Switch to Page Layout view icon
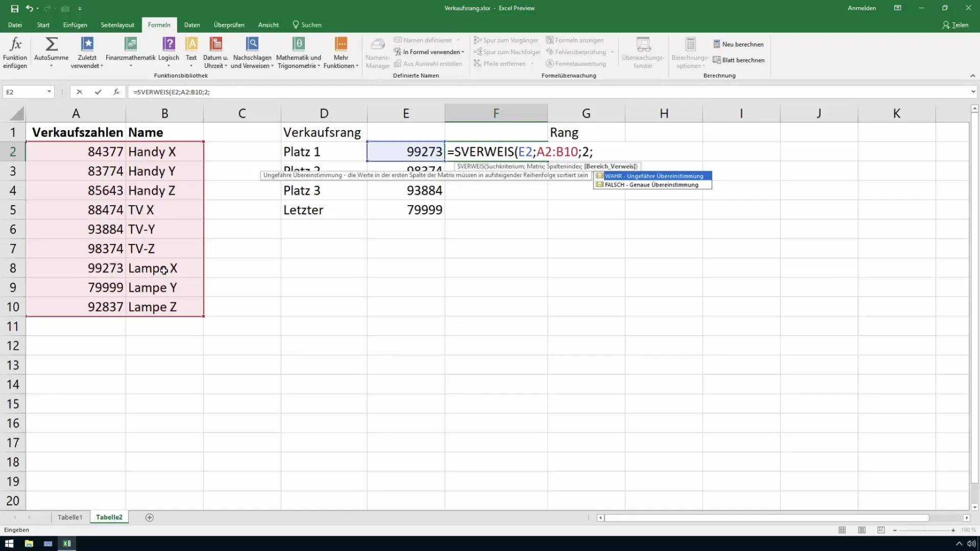Viewport: 980px width, 551px height. pos(862,530)
